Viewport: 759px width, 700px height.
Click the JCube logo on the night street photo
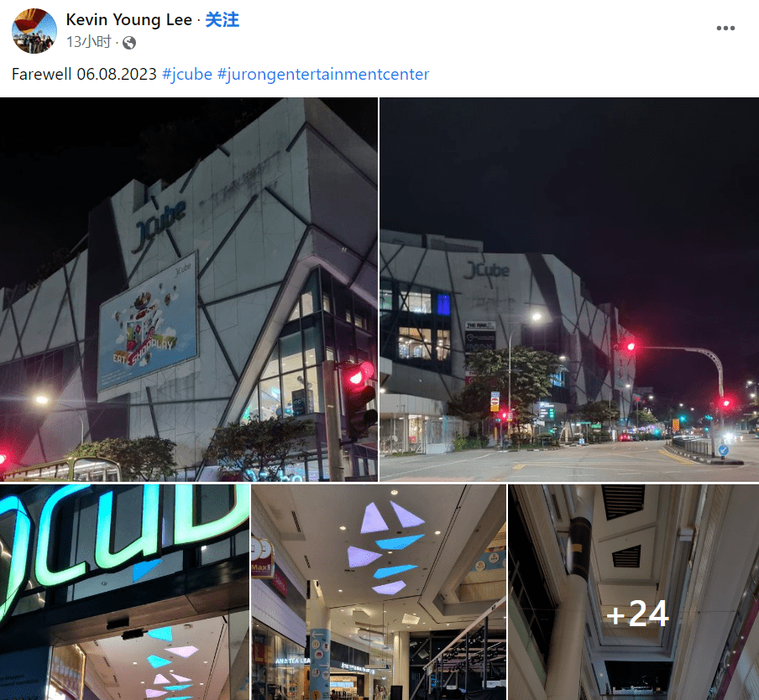coord(487,270)
